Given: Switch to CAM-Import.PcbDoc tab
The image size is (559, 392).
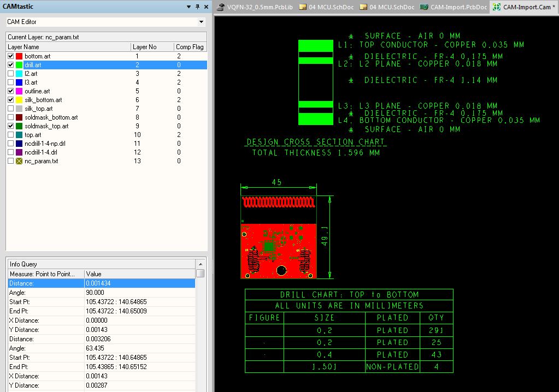Looking at the screenshot, I should [x=454, y=7].
